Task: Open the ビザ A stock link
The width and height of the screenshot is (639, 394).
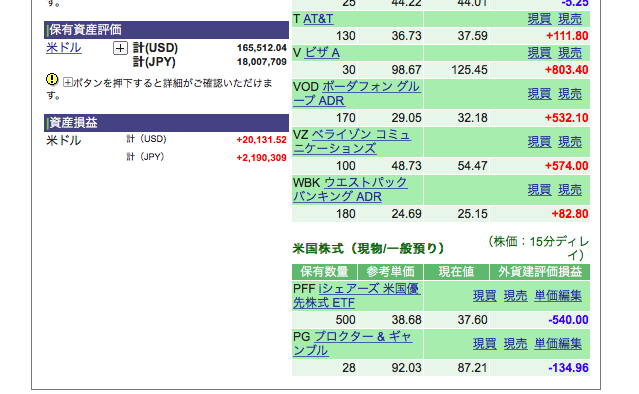Action: [322, 53]
